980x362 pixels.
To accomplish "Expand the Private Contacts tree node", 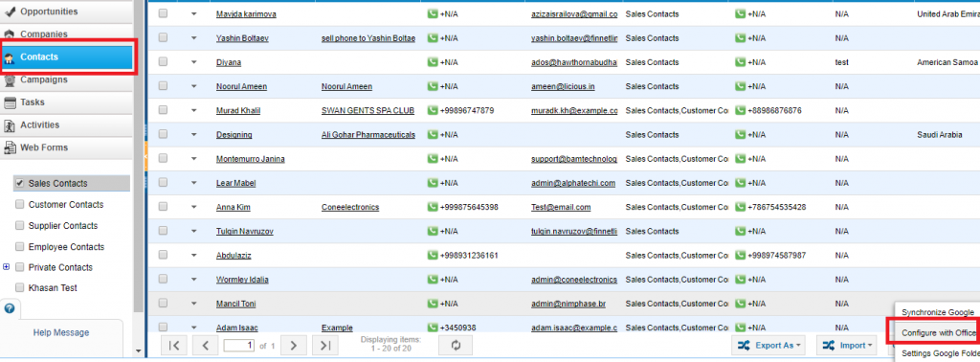I will tap(7, 267).
